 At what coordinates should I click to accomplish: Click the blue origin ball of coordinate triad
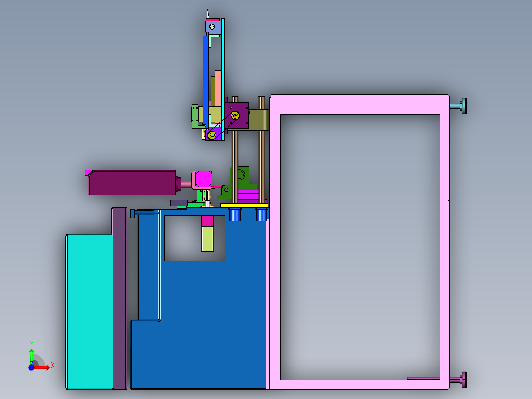pos(31,367)
